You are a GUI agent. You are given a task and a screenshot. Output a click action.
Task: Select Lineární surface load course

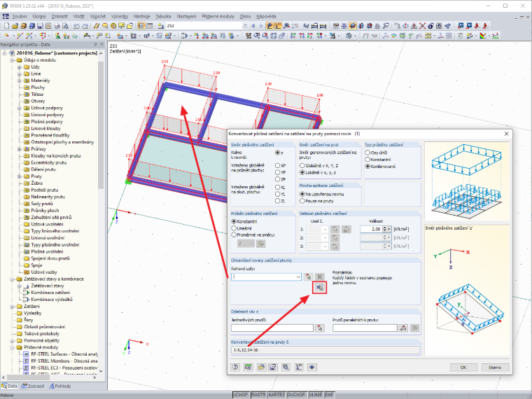pyautogui.click(x=234, y=228)
